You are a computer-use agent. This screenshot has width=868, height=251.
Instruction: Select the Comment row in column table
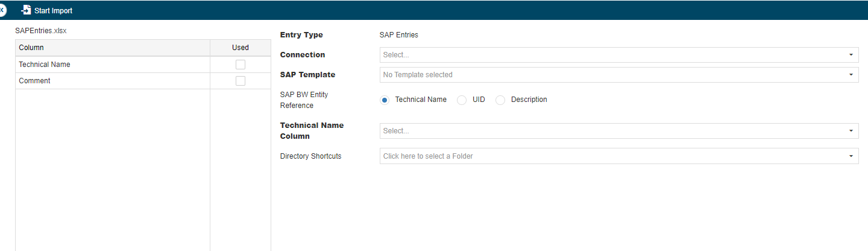(112, 81)
